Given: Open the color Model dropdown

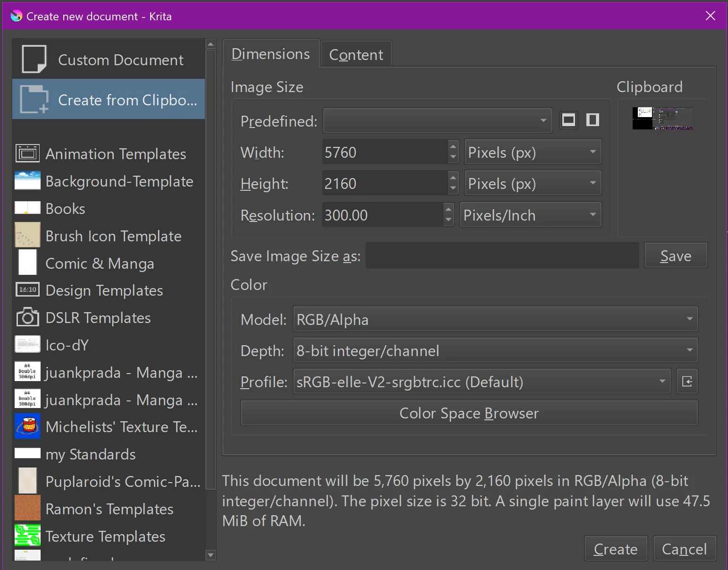Looking at the screenshot, I should [495, 319].
